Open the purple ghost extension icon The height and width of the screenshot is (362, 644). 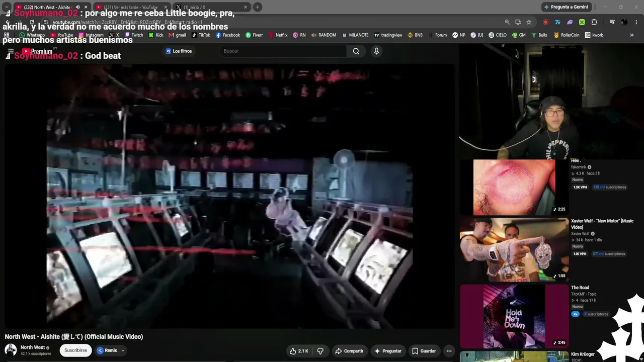click(x=570, y=22)
